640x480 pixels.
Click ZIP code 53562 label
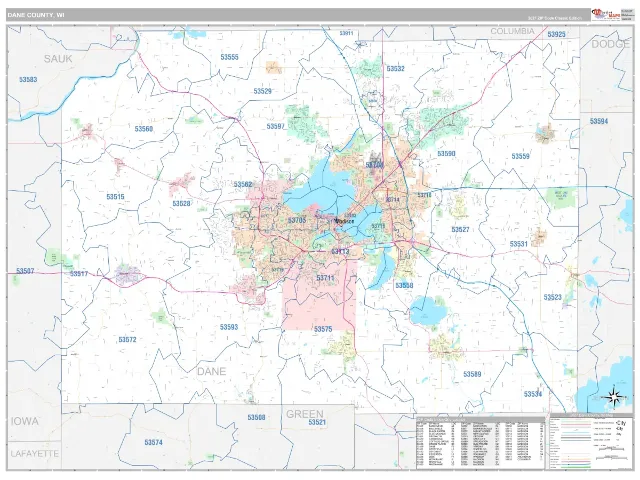click(243, 184)
